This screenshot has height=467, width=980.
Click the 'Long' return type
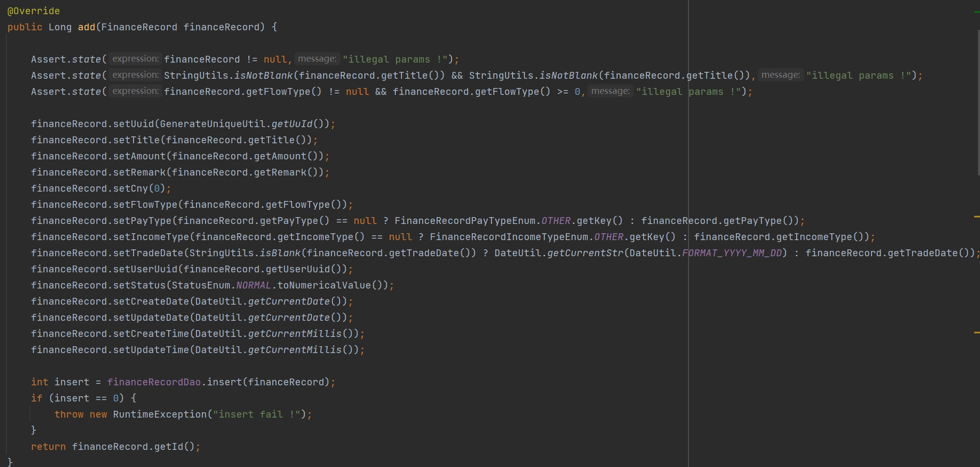point(60,27)
